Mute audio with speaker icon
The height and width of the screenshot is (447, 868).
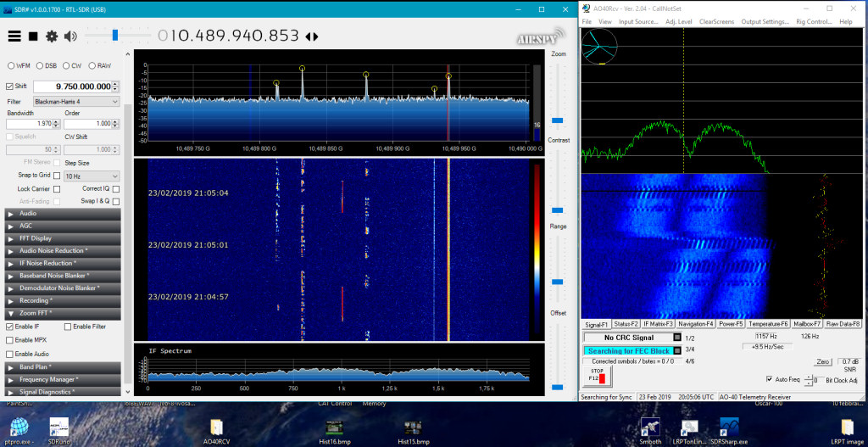[70, 36]
